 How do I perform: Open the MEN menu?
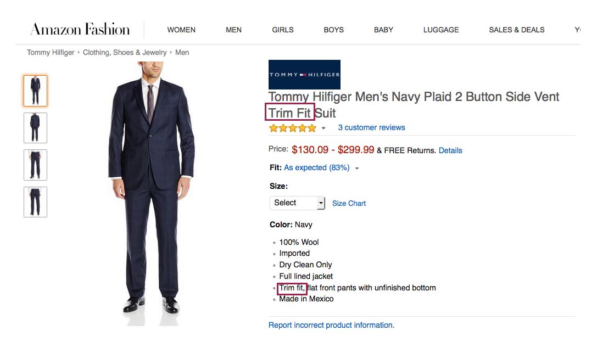(233, 30)
